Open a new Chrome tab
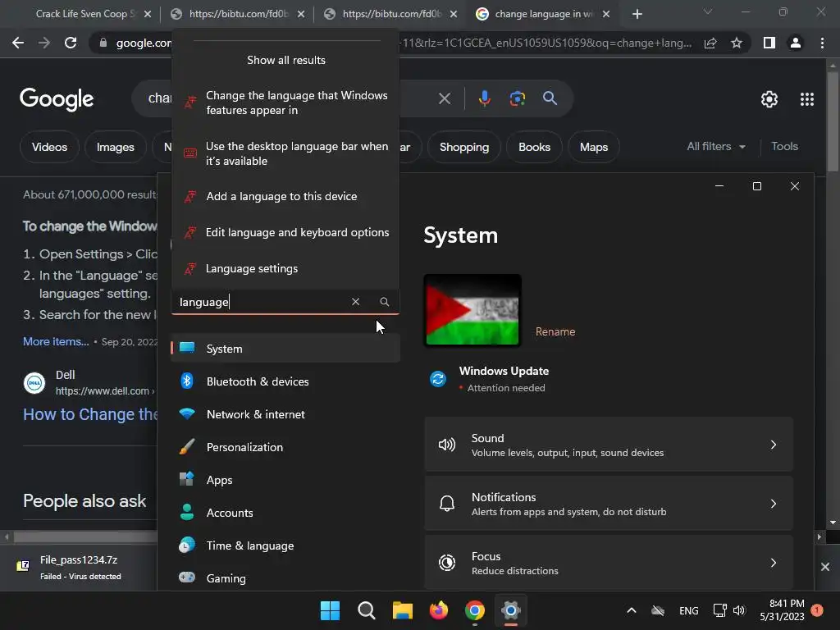Image resolution: width=840 pixels, height=630 pixels. 637,15
